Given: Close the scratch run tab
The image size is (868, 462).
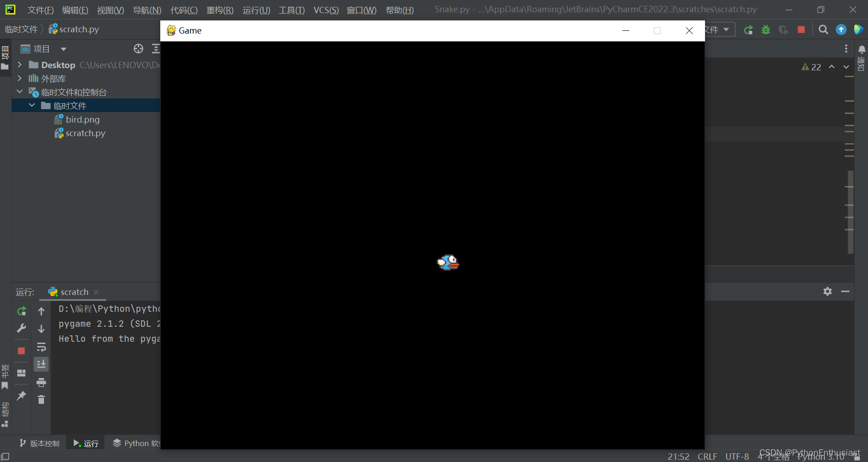Looking at the screenshot, I should pyautogui.click(x=96, y=292).
